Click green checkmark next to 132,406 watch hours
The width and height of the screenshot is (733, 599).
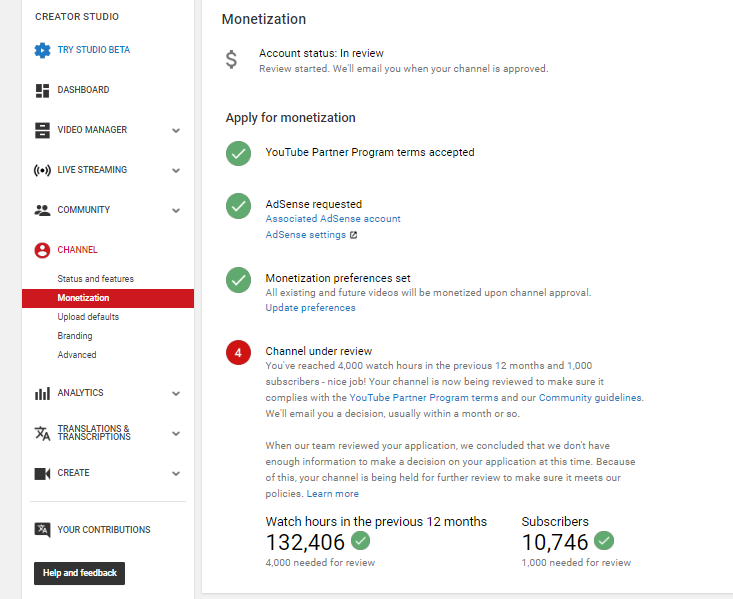click(x=360, y=541)
